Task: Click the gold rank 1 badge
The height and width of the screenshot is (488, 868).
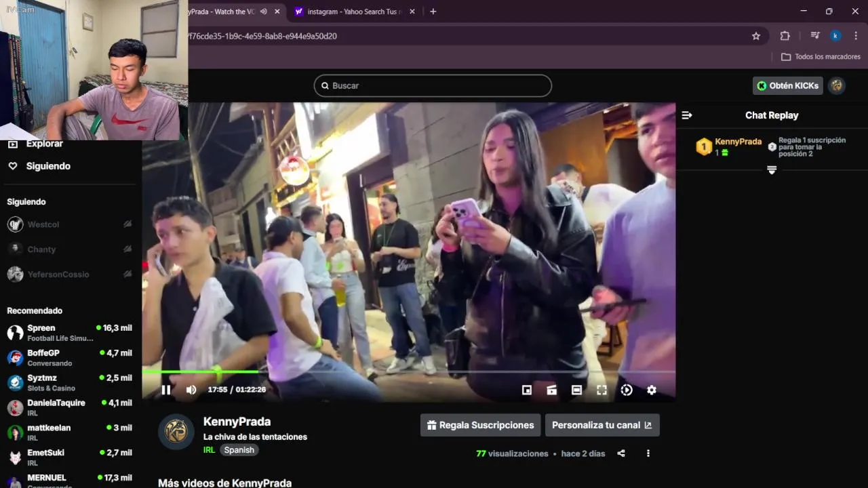Action: (x=704, y=146)
